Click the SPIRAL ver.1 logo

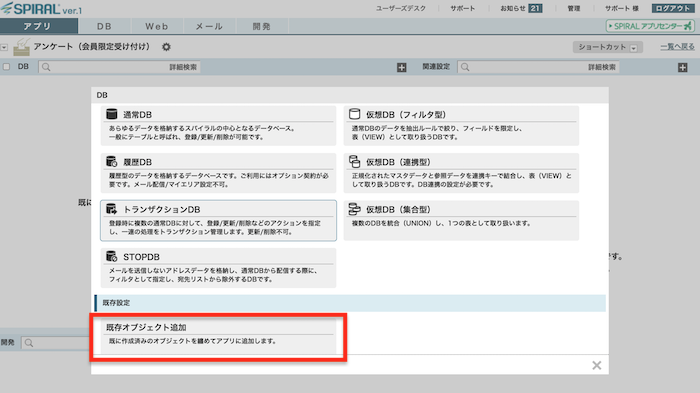[42, 8]
